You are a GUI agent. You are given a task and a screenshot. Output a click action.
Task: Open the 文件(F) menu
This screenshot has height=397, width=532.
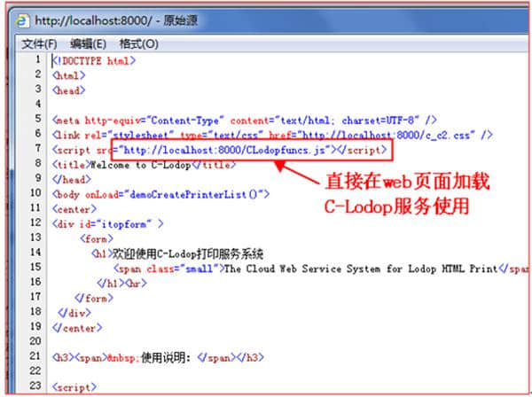coord(39,44)
